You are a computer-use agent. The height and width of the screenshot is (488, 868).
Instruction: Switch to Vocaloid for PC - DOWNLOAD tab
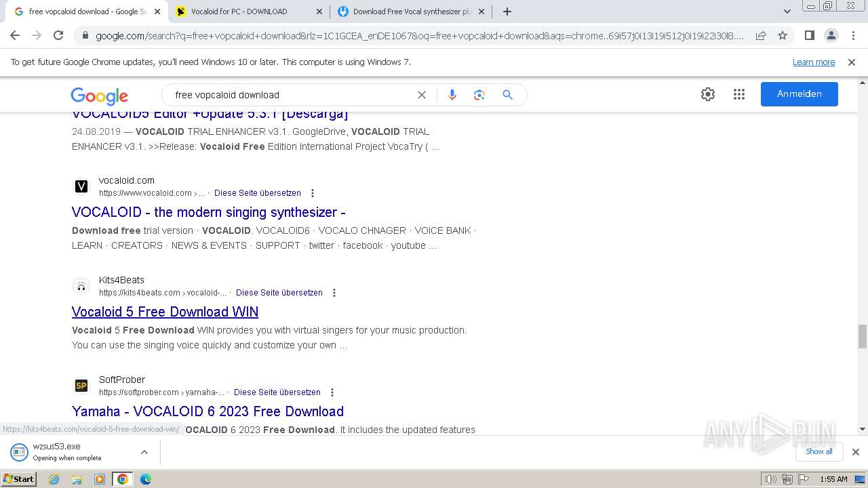point(249,12)
